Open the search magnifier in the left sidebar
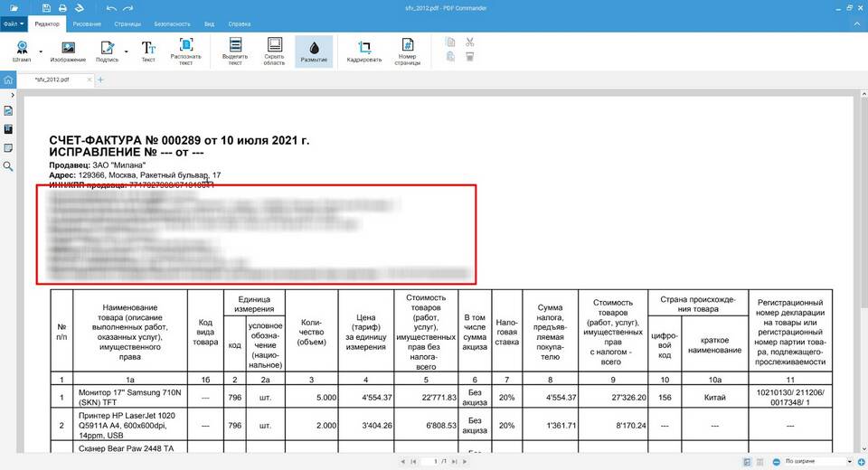The width and height of the screenshot is (868, 470). (x=8, y=166)
